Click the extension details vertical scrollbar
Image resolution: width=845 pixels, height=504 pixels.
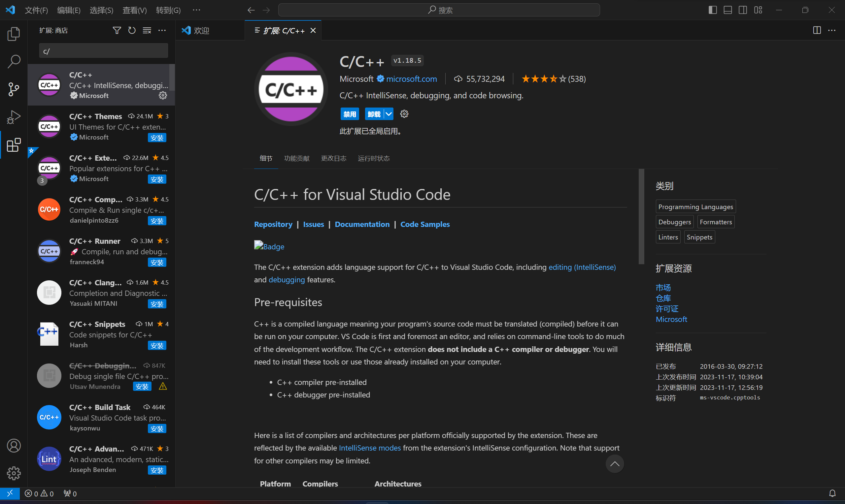pos(641,217)
